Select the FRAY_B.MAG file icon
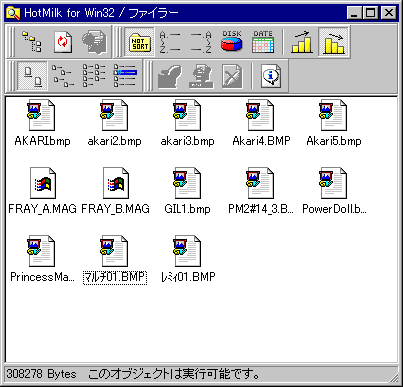The width and height of the screenshot is (403, 387). tap(116, 183)
